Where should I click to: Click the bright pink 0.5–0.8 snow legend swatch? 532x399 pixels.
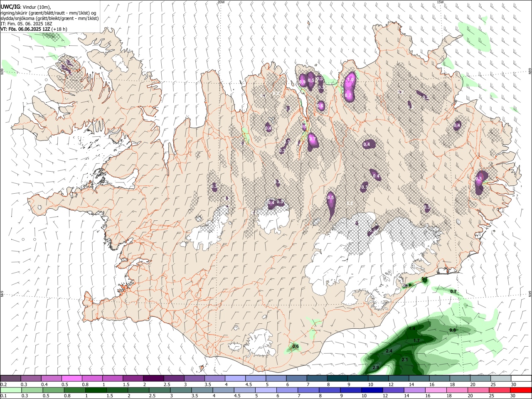71,379
